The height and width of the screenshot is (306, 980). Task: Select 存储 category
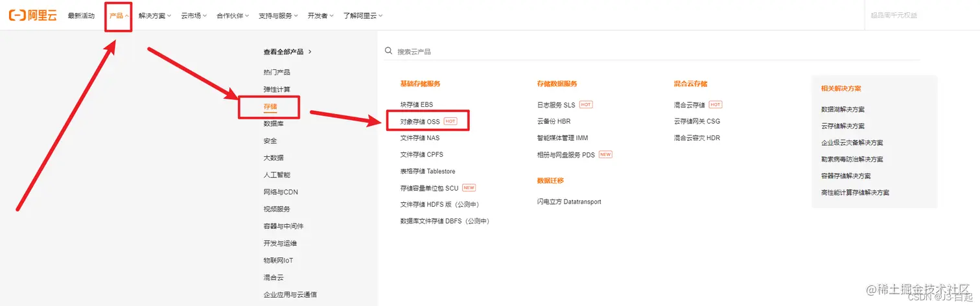point(270,106)
